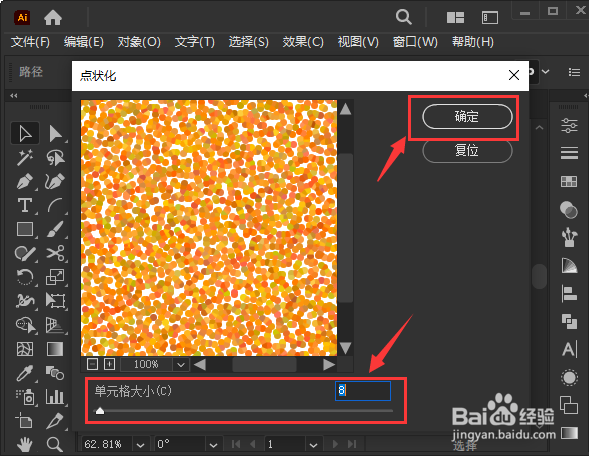589x456 pixels.
Task: Zoom in preview with plus button
Action: [x=109, y=364]
